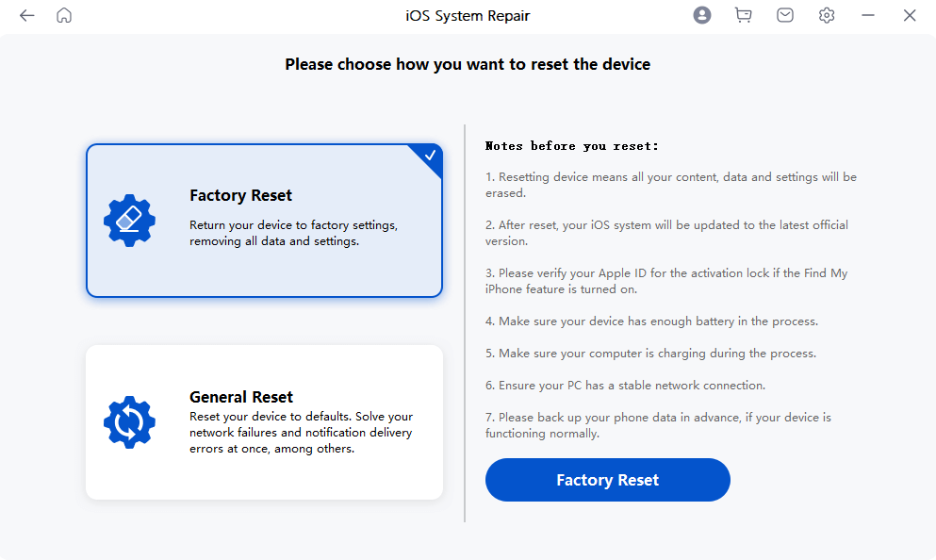The width and height of the screenshot is (936, 560).
Task: Click the General Reset description text
Action: (x=302, y=432)
